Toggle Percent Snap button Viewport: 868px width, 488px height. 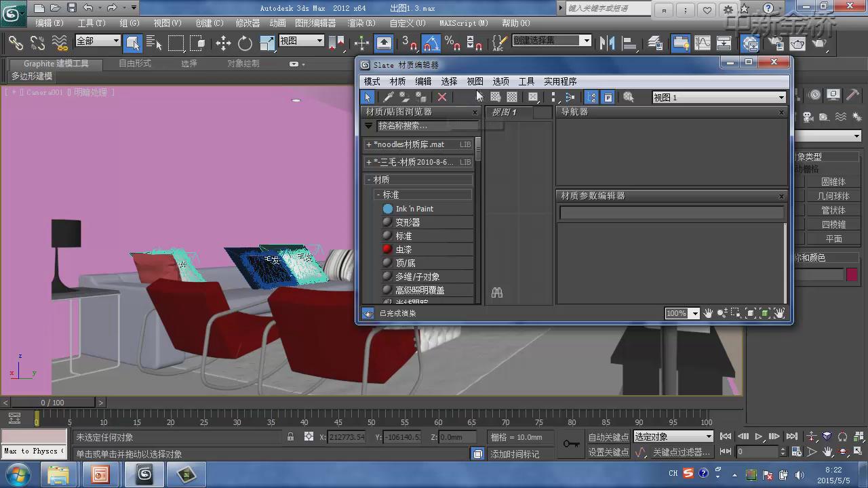pyautogui.click(x=452, y=43)
